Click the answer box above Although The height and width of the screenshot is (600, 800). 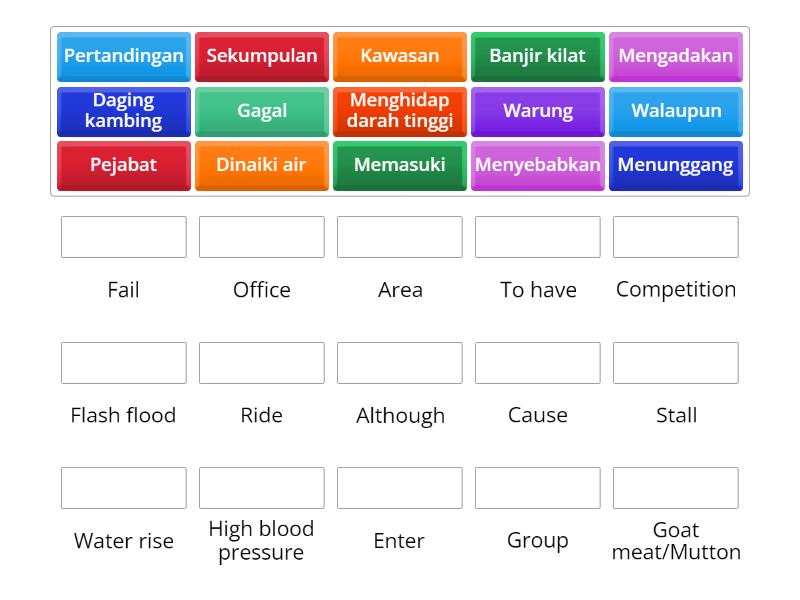point(399,362)
